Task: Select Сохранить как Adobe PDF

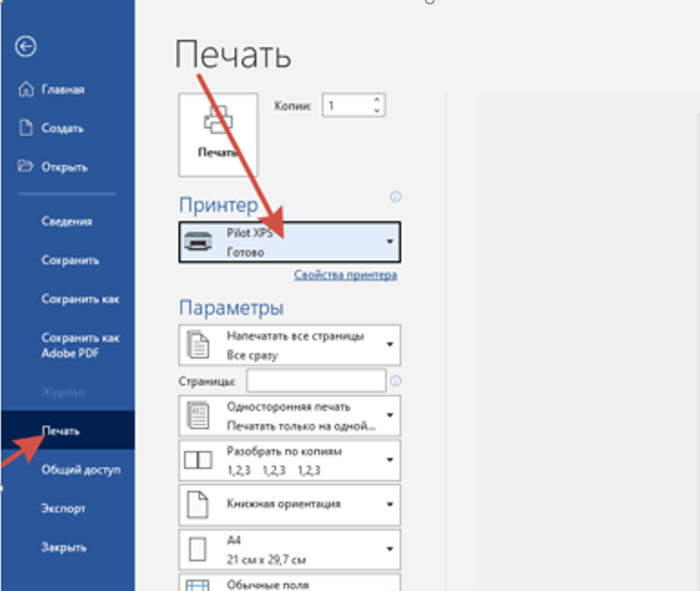Action: pos(81,345)
